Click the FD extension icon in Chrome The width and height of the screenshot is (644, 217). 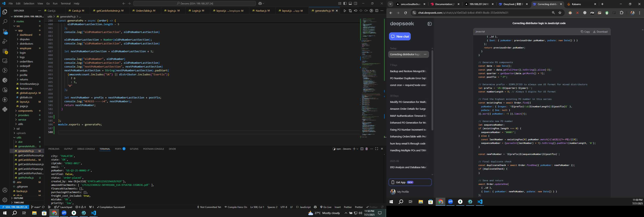click(592, 13)
